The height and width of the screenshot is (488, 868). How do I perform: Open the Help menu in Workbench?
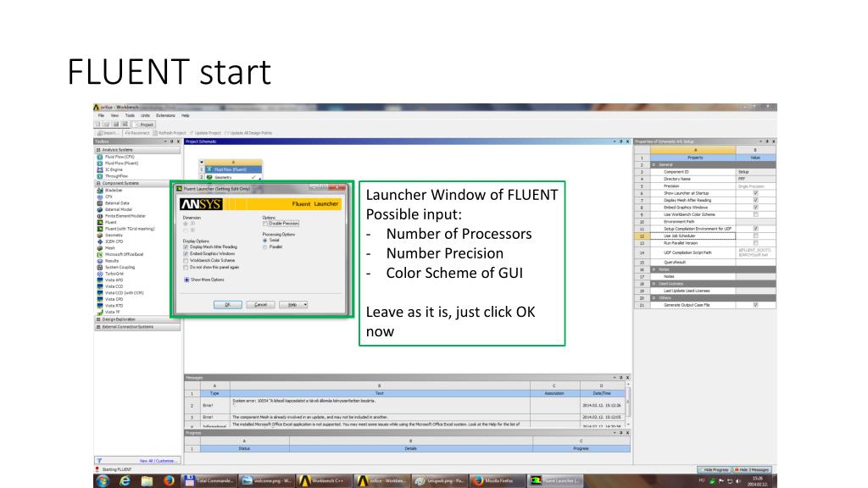[186, 115]
